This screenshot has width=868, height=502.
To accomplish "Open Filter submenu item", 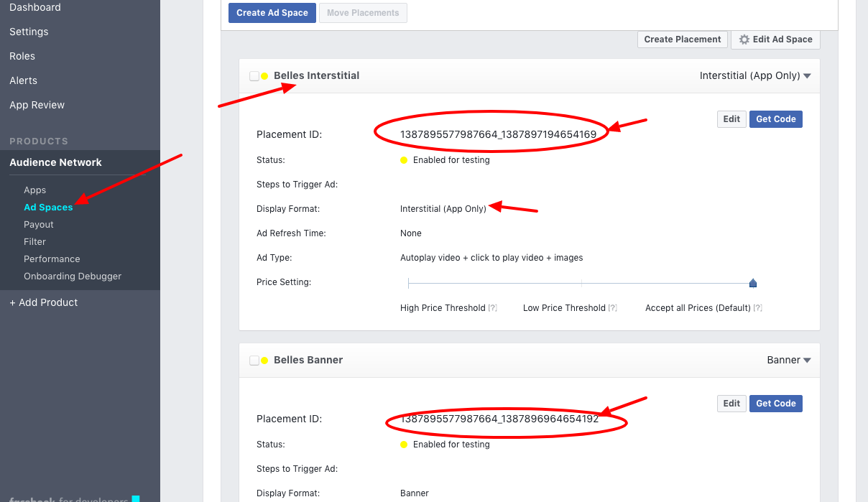I will 34,242.
